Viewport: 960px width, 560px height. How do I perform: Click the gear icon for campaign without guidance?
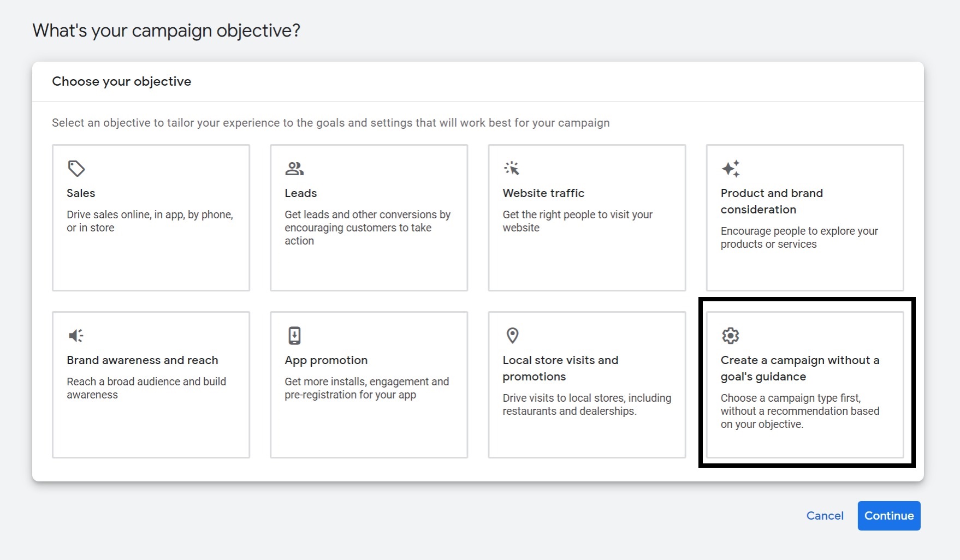tap(730, 335)
